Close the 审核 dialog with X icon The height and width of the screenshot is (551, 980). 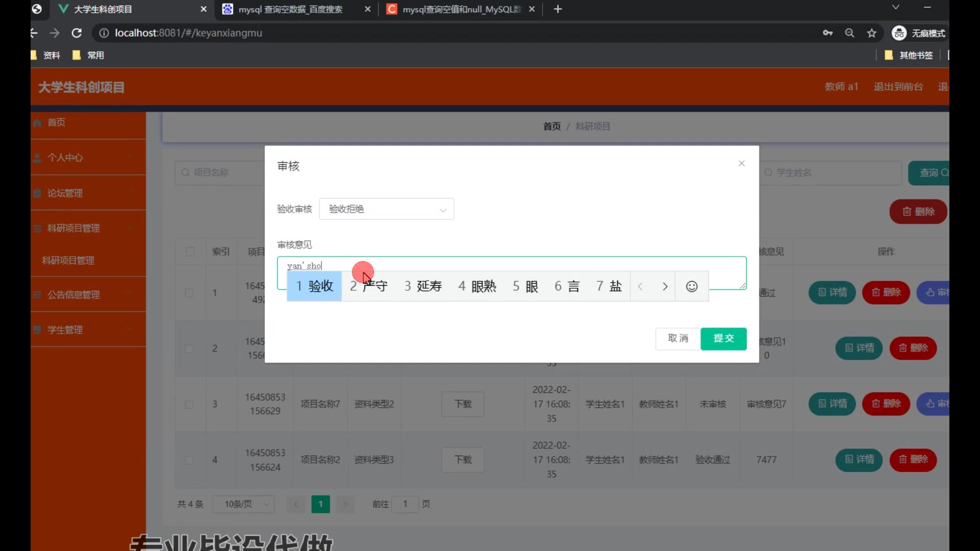(742, 163)
